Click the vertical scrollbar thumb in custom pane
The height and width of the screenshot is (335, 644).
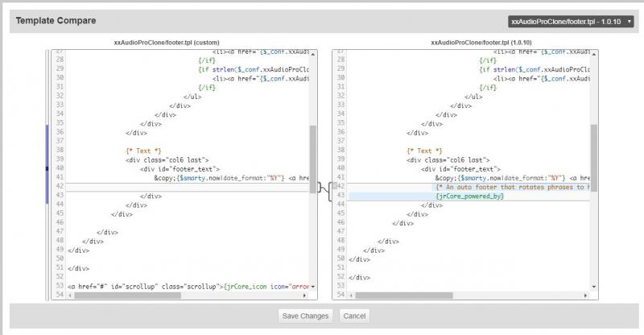point(313,153)
